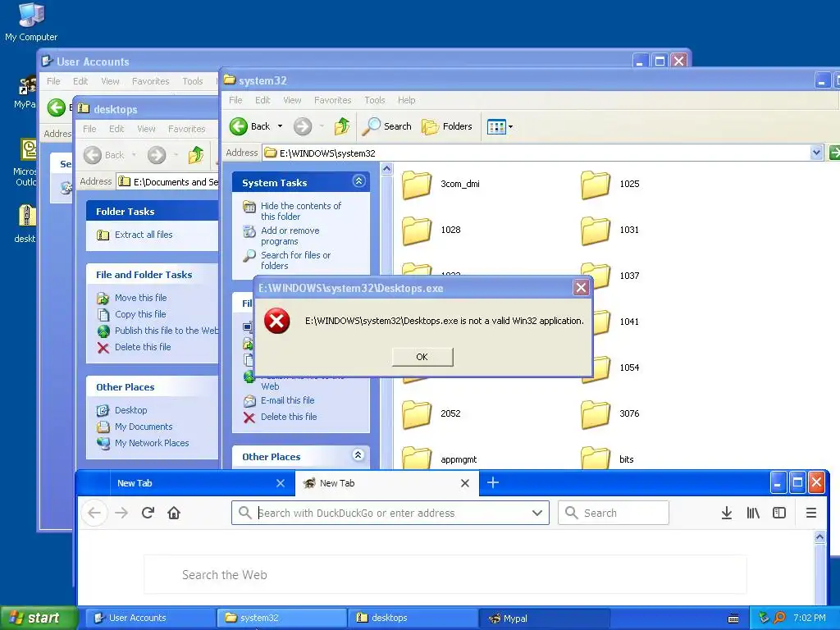
Task: Click Up folder icon in desktops window
Action: (196, 155)
